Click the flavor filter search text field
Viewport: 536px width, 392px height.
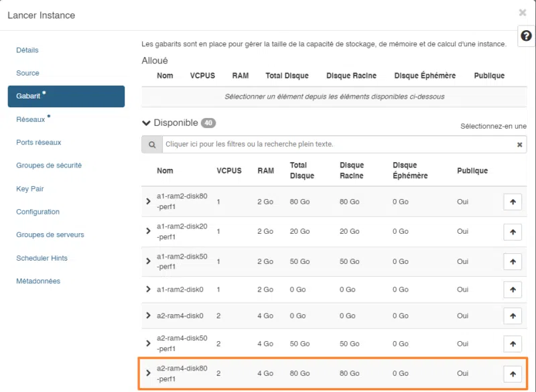(x=338, y=145)
